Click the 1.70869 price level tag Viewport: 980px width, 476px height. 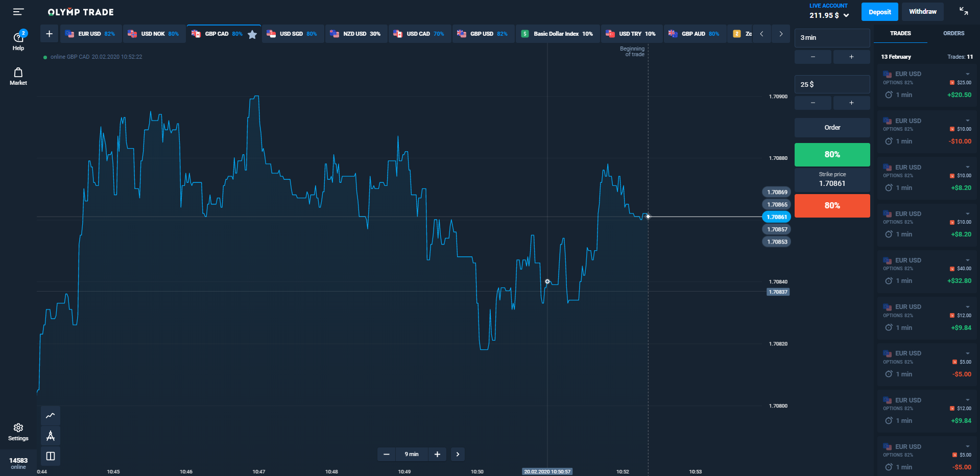tap(777, 192)
